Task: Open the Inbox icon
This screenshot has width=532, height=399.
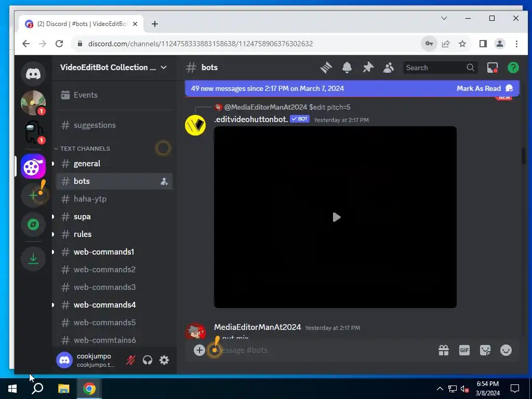Action: click(493, 68)
